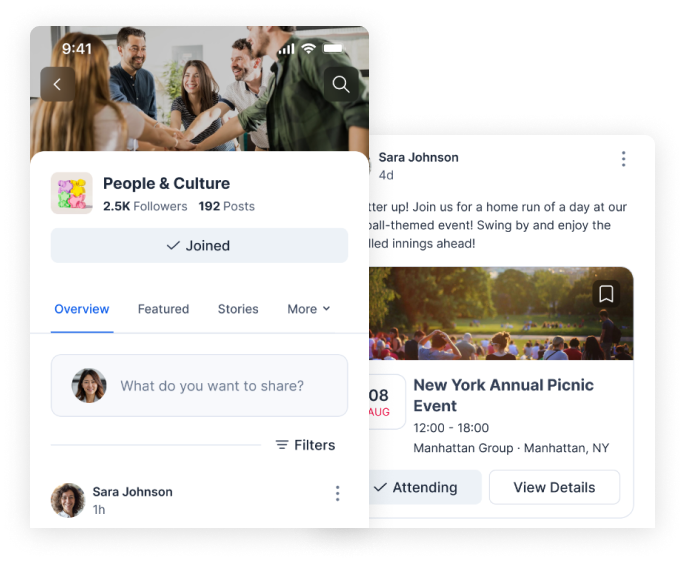
Task: Click the People & Culture group logo
Action: click(x=72, y=193)
